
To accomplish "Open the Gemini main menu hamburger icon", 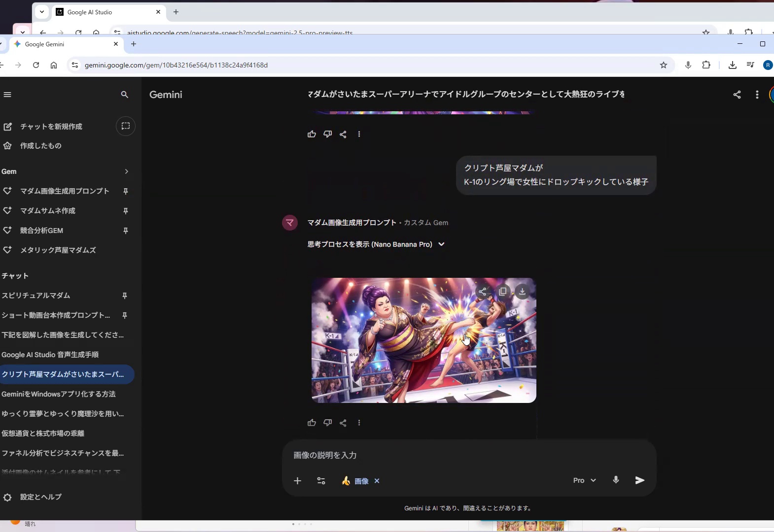I will pos(7,95).
